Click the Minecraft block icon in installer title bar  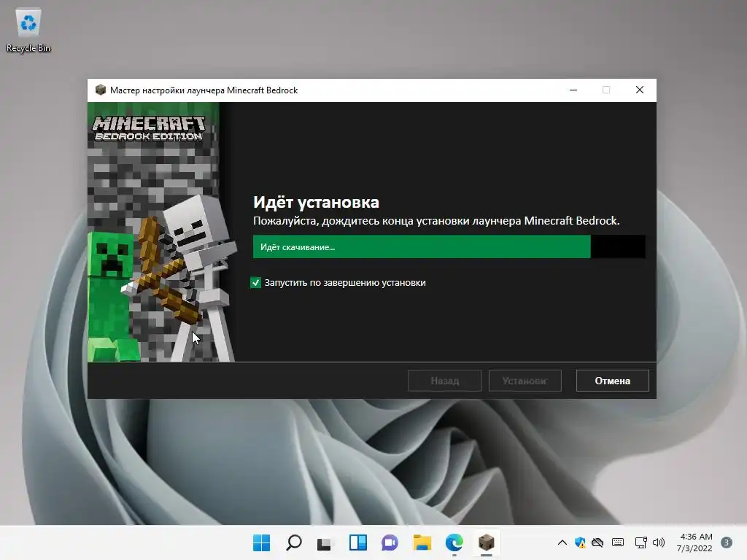click(100, 90)
